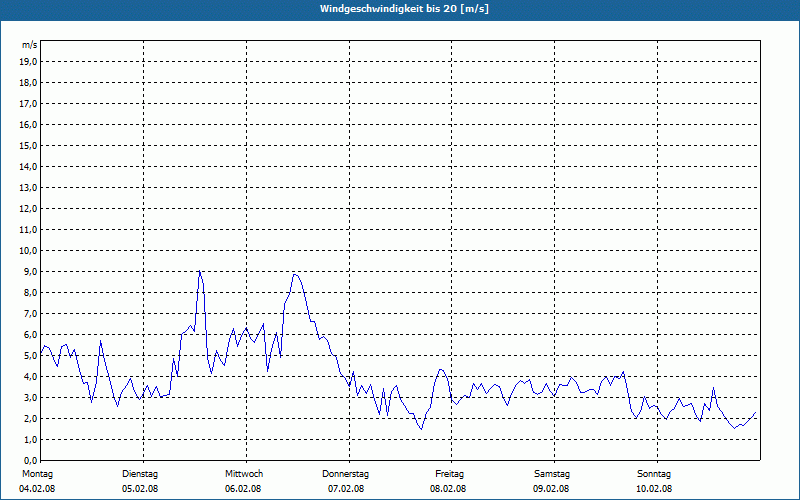The width and height of the screenshot is (800, 500).
Task: Click the 19,0 y-axis tick label
Action: pyautogui.click(x=29, y=62)
